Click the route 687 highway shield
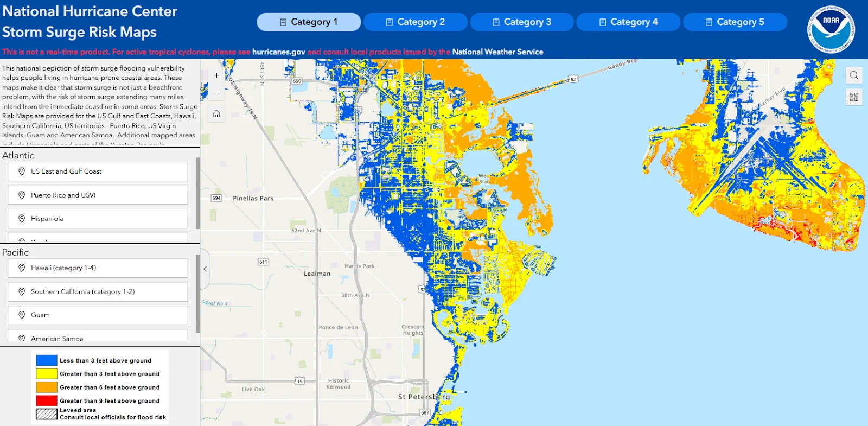868x426 pixels. (425, 412)
